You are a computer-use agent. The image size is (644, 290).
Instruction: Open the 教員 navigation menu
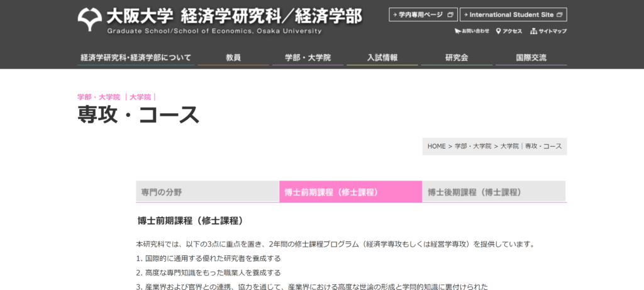click(233, 58)
